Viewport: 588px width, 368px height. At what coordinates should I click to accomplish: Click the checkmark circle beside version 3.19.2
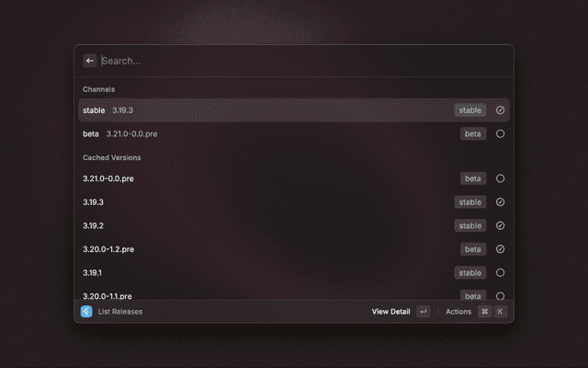tap(500, 225)
